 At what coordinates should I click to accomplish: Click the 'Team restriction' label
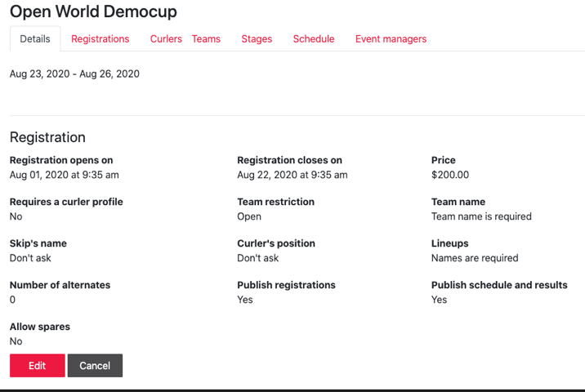click(275, 202)
